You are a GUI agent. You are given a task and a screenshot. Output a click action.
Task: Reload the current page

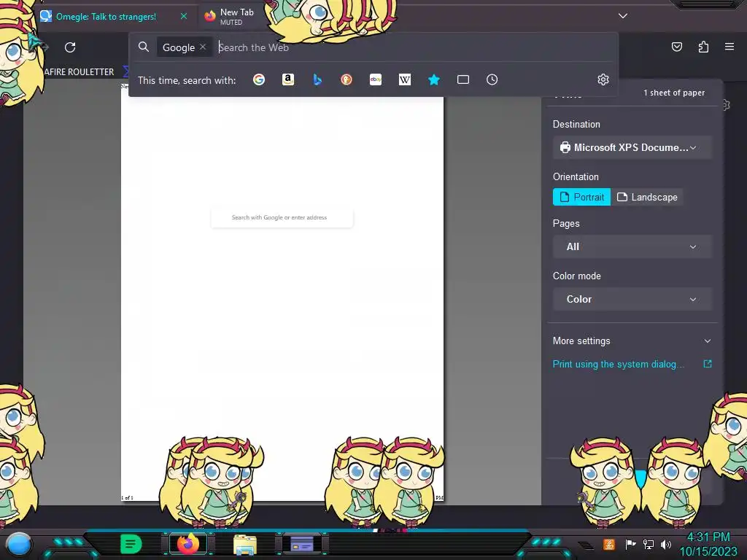(70, 47)
